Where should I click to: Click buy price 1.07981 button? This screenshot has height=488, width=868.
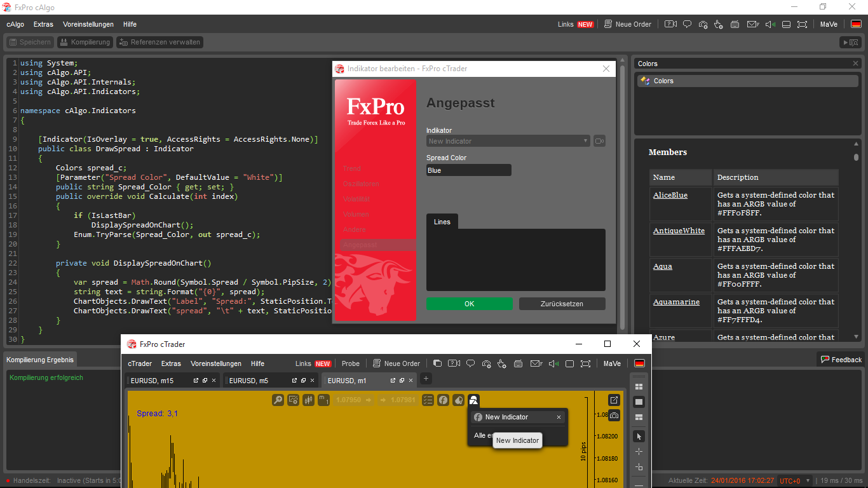coord(397,400)
